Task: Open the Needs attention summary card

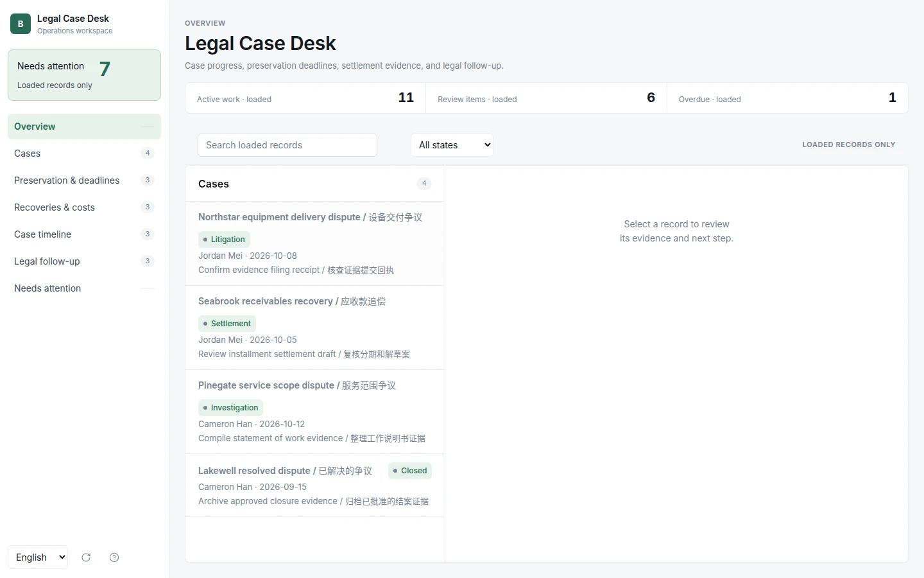Action: pos(84,75)
